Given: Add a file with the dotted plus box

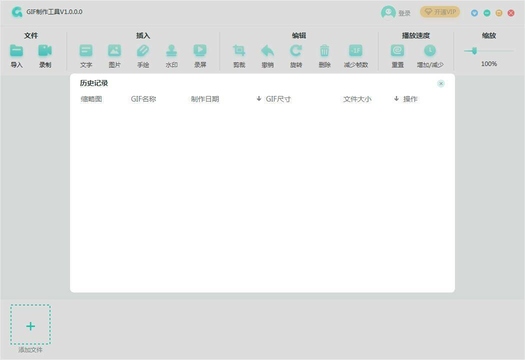Looking at the screenshot, I should (30, 325).
